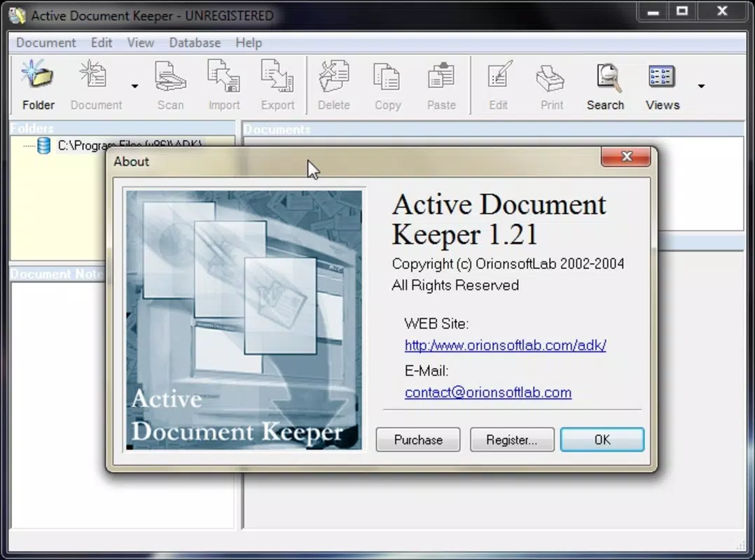The width and height of the screenshot is (755, 560).
Task: Click the contact@orionsoftlab.com email link
Action: [487, 393]
